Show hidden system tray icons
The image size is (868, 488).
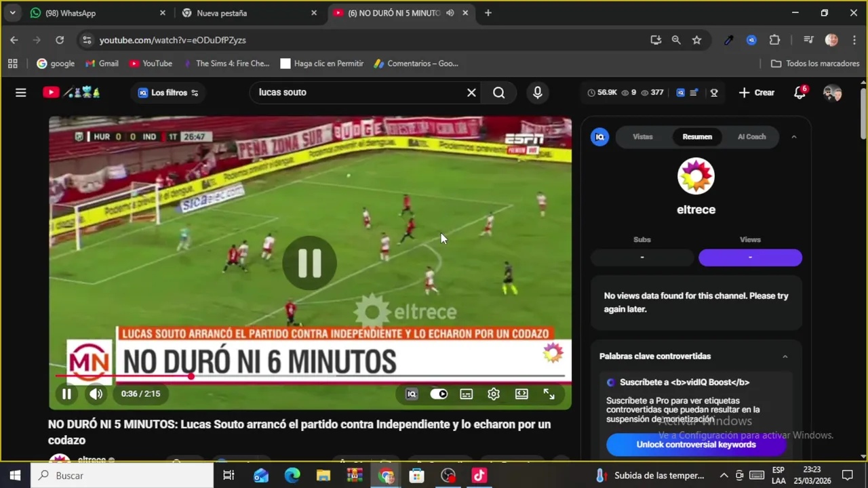724,476
